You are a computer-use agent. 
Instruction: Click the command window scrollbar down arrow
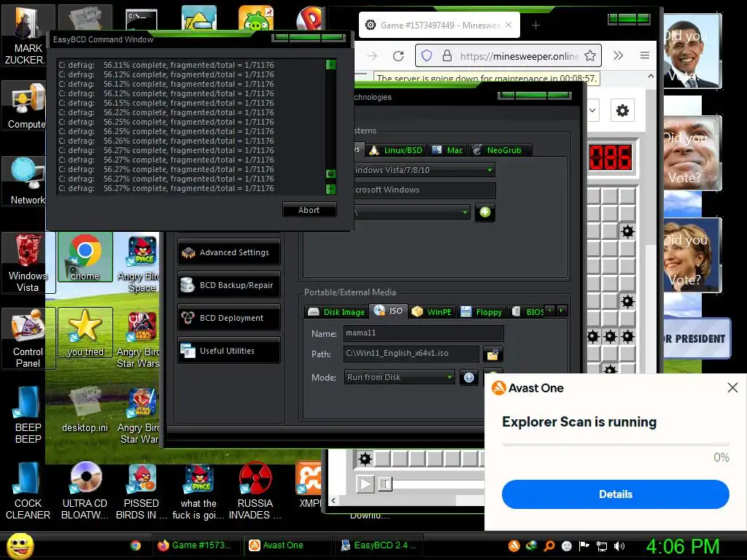click(x=330, y=189)
